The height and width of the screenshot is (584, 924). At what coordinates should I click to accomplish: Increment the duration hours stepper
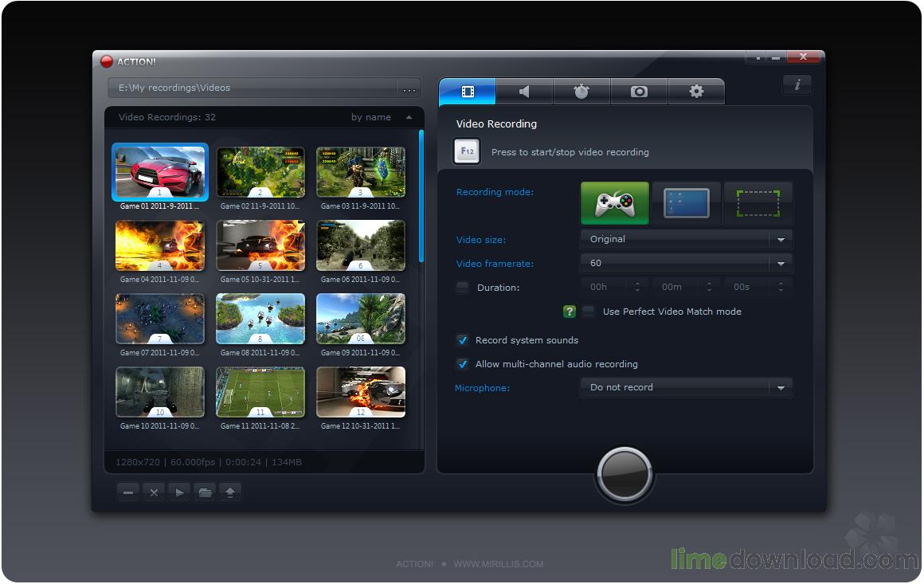tap(636, 283)
